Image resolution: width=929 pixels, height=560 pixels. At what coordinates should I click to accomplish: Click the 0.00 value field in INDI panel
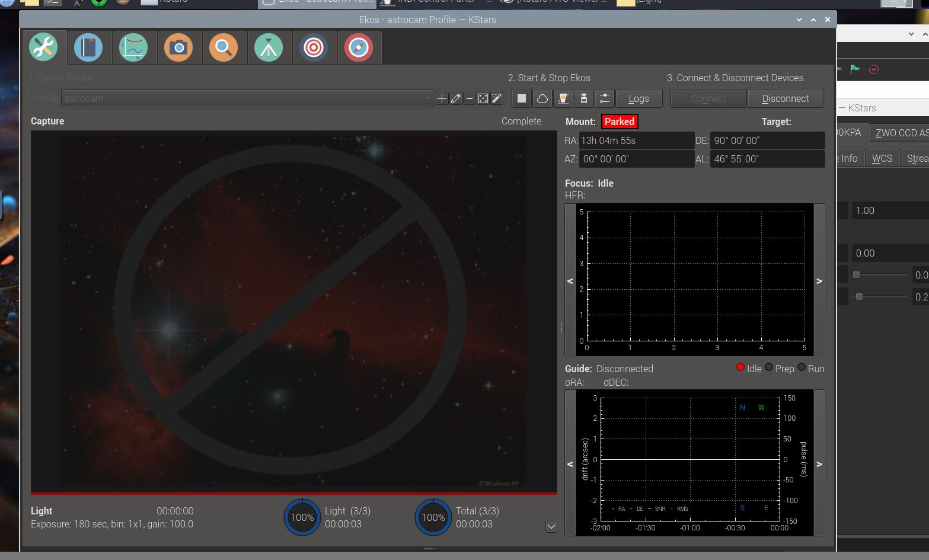pyautogui.click(x=890, y=253)
